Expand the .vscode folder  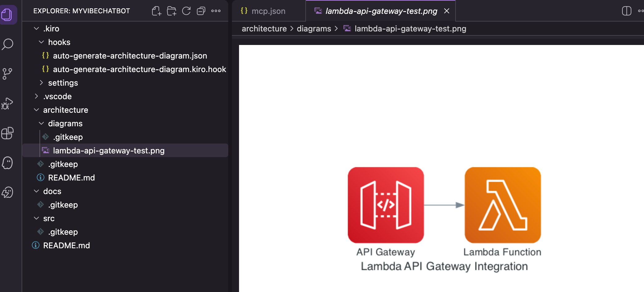[57, 96]
